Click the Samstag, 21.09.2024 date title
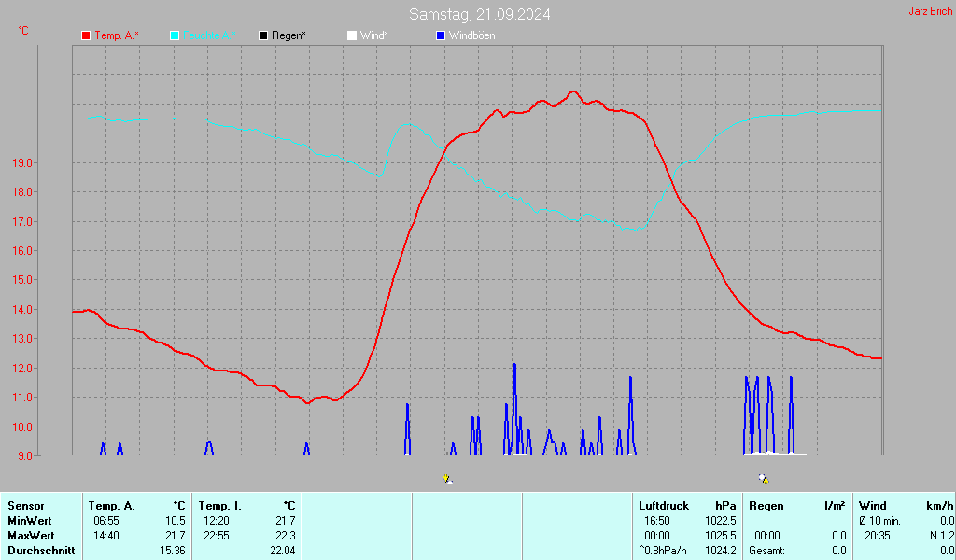 point(479,14)
